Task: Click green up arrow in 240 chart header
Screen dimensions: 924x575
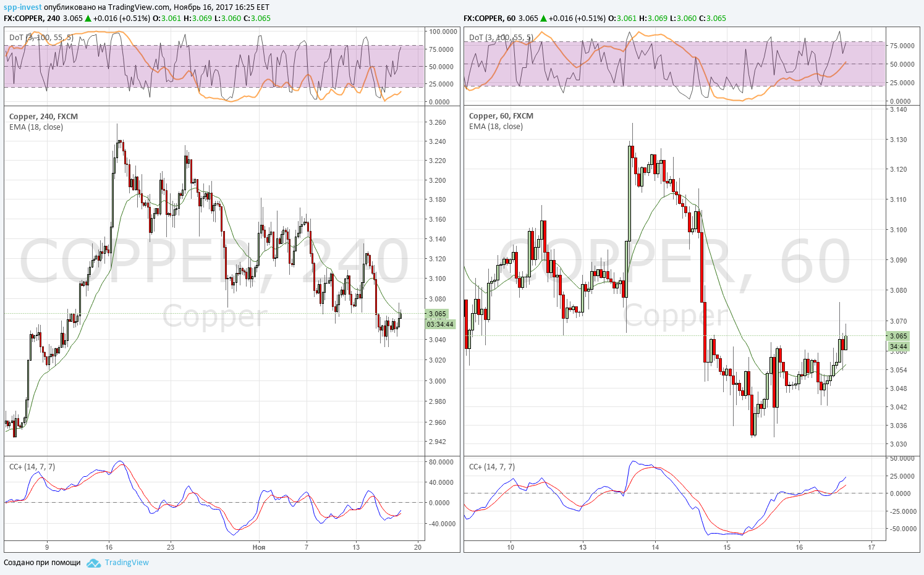Action: [88, 19]
